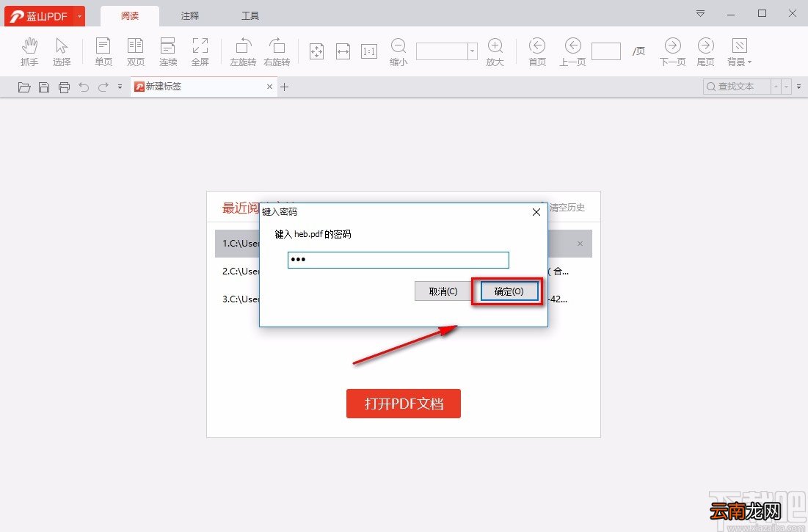Remove first recent file entry with x

tap(580, 244)
